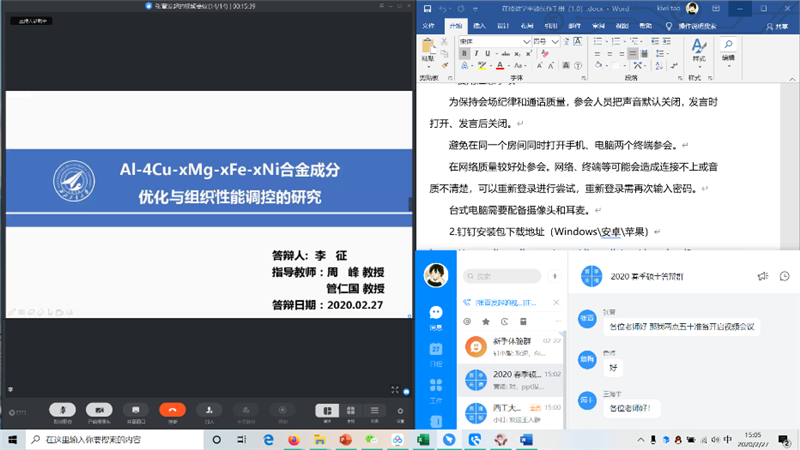This screenshot has height=450, width=800.
Task: Expand the Styles gallery dropdown in Word
Action: (x=699, y=67)
